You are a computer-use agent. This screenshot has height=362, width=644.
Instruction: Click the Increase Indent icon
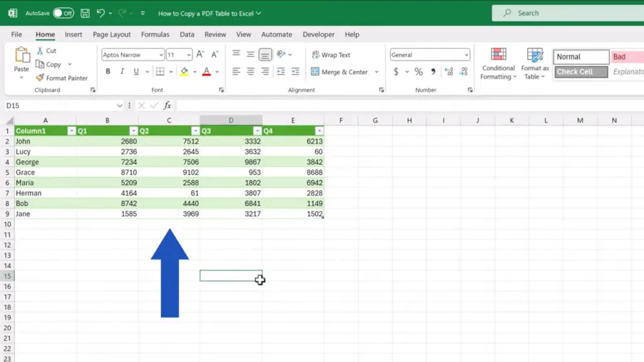[x=296, y=72]
